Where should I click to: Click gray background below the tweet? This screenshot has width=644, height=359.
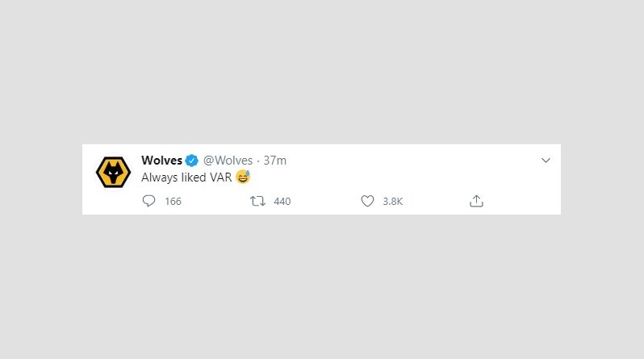[x=322, y=286]
